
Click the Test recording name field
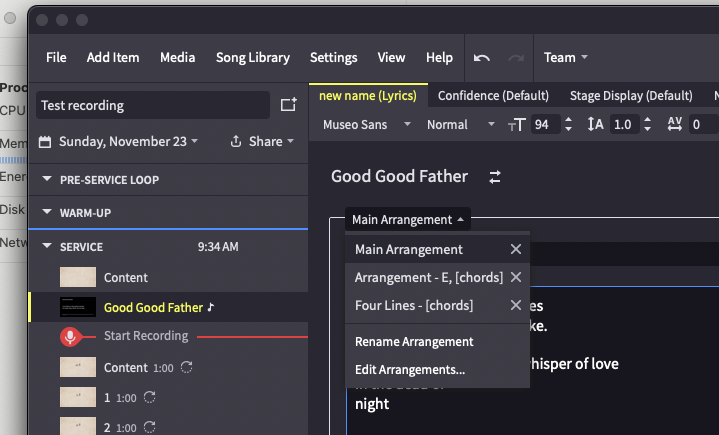153,105
